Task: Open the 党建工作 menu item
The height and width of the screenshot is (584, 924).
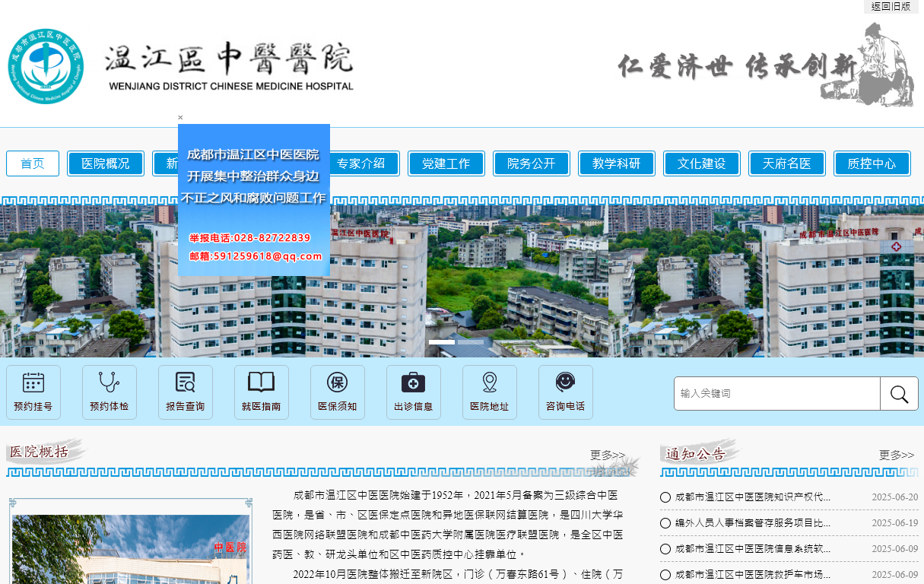Action: pos(446,163)
